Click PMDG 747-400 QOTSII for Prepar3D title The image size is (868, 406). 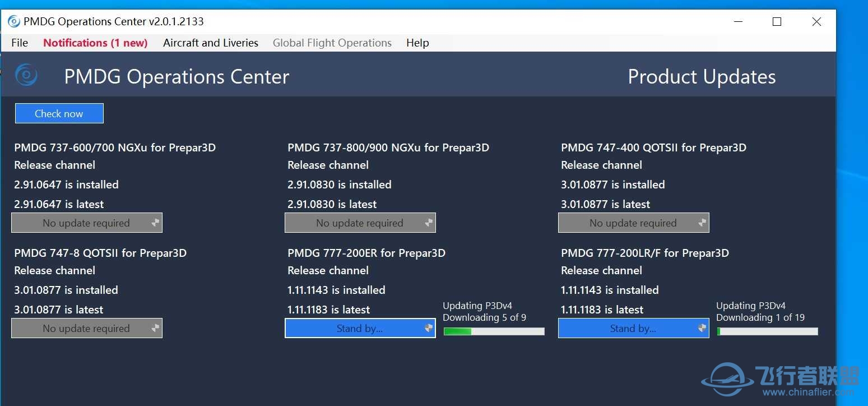click(653, 147)
